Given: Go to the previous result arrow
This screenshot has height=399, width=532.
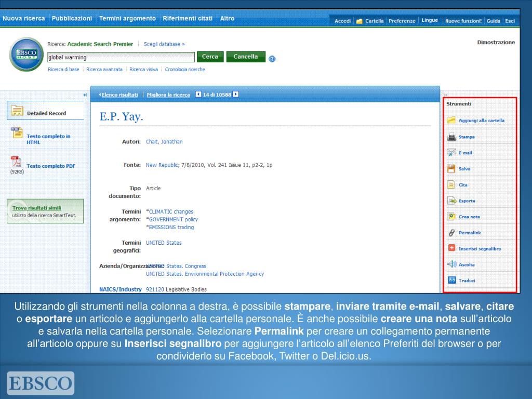Looking at the screenshot, I should (x=198, y=95).
